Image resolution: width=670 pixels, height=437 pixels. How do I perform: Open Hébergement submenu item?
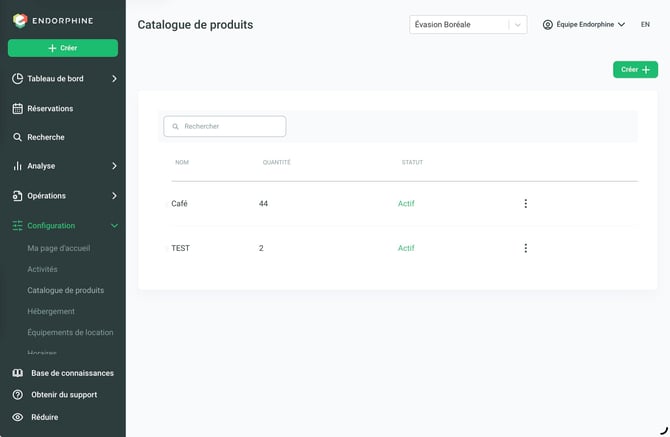tap(51, 311)
